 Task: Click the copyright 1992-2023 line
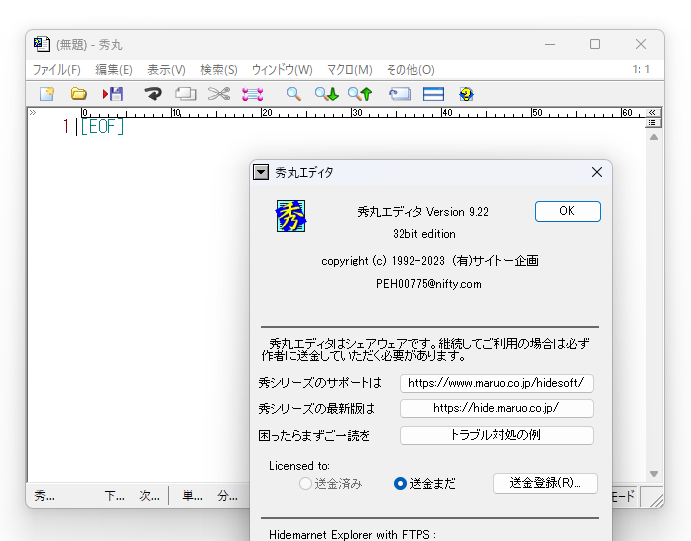[430, 261]
